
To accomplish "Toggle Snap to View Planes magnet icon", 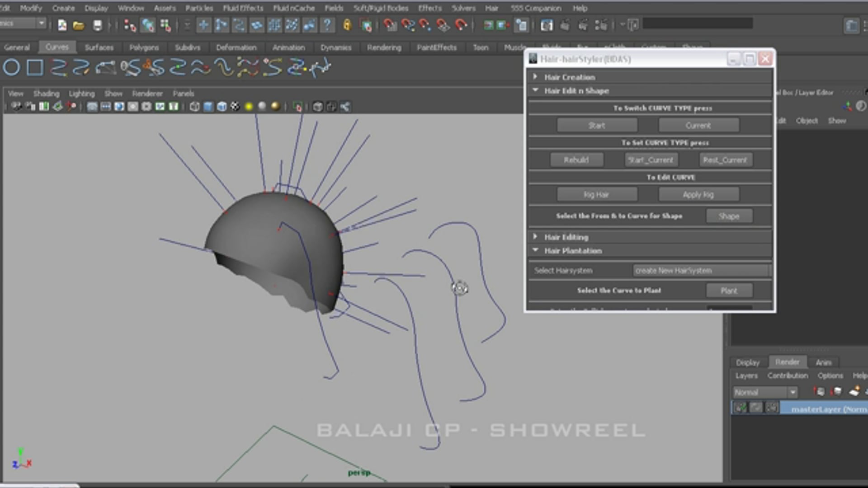I will click(x=443, y=25).
